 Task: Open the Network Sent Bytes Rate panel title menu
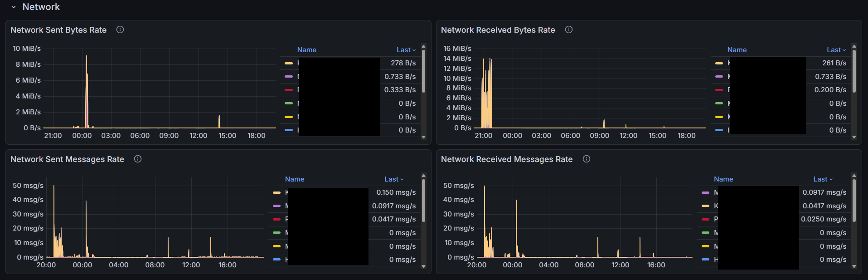pos(58,30)
